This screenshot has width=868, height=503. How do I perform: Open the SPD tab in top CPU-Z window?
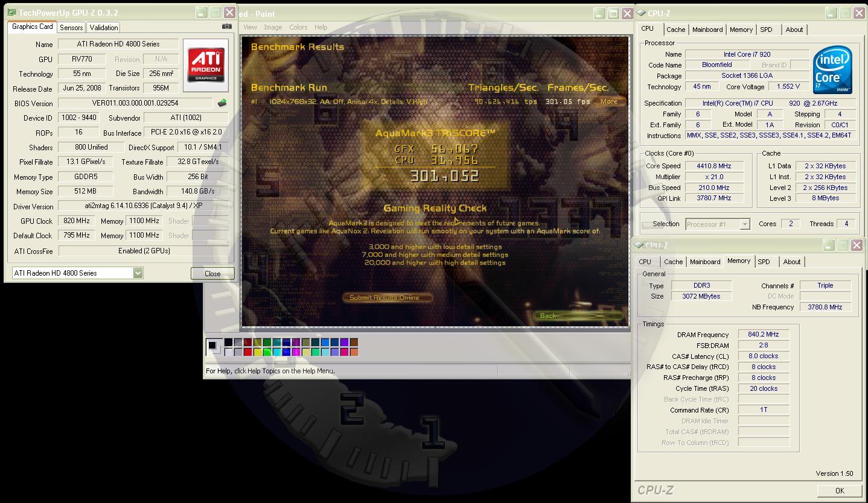point(766,30)
